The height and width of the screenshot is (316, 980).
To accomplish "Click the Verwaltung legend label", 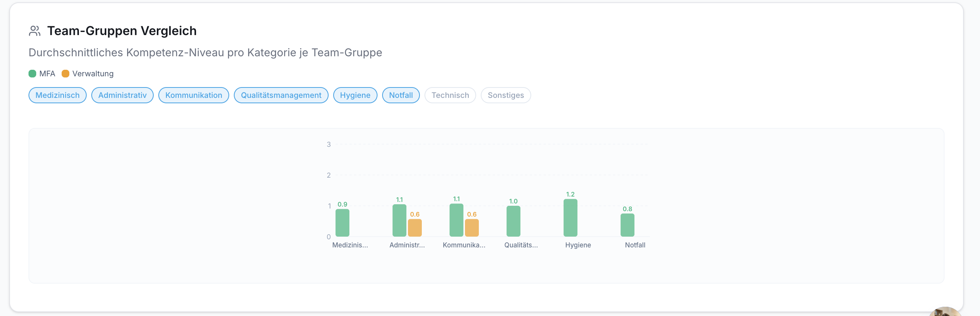I will [93, 74].
